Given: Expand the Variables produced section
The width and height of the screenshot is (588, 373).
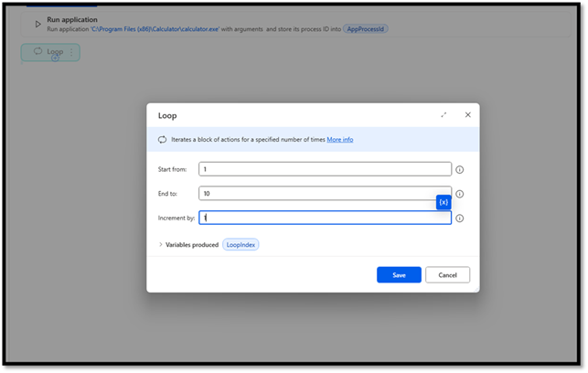Looking at the screenshot, I should [x=162, y=245].
